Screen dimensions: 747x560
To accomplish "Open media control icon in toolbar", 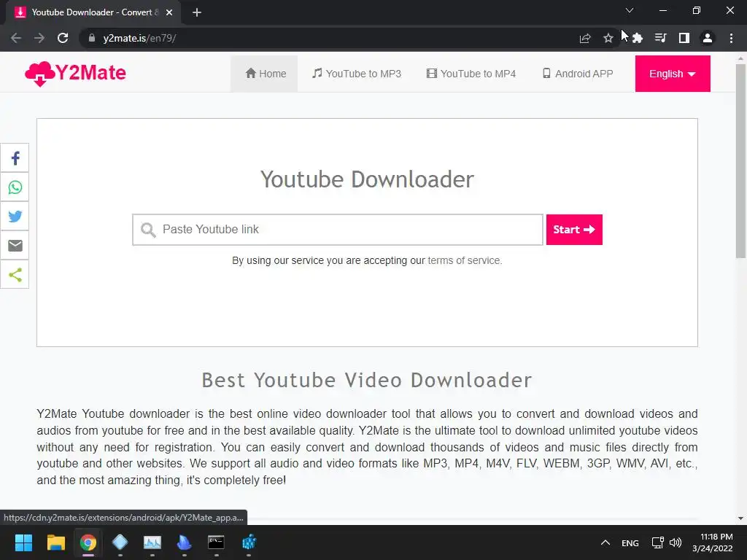I will 660,38.
